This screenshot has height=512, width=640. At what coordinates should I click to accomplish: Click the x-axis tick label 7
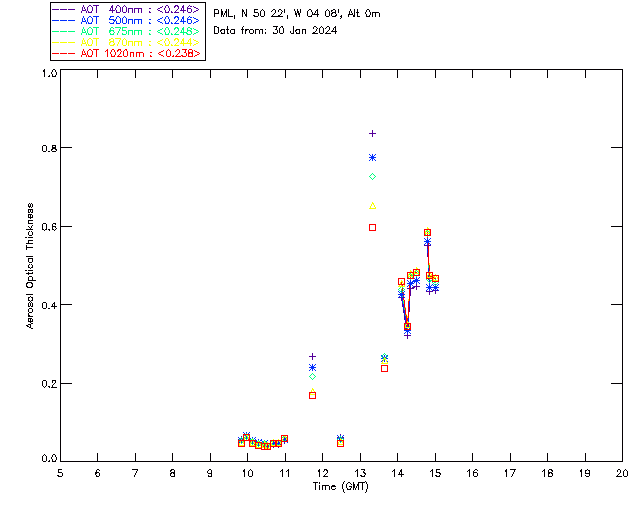(135, 473)
